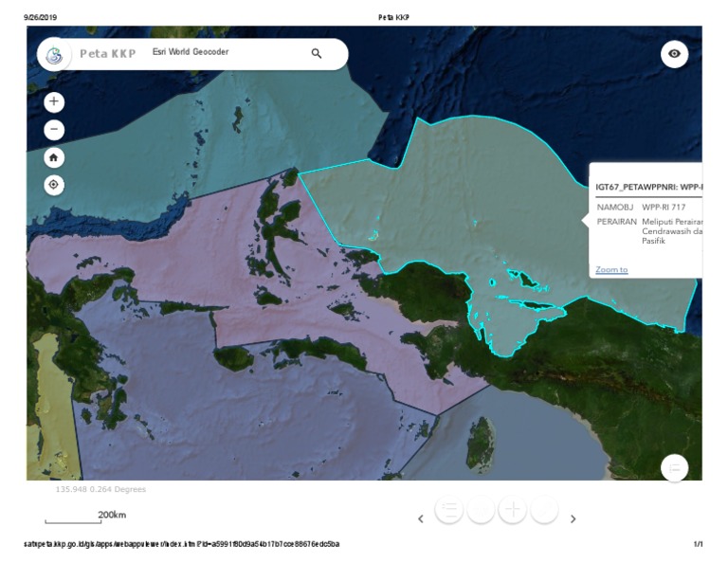728x563 pixels.
Task: Open the plus widget in the bottom bar
Action: tap(513, 509)
